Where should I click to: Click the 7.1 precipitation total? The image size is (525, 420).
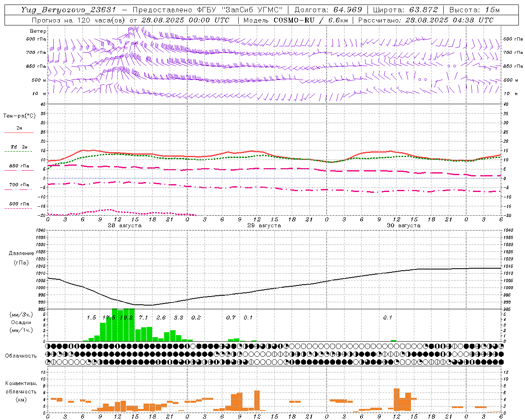(144, 317)
